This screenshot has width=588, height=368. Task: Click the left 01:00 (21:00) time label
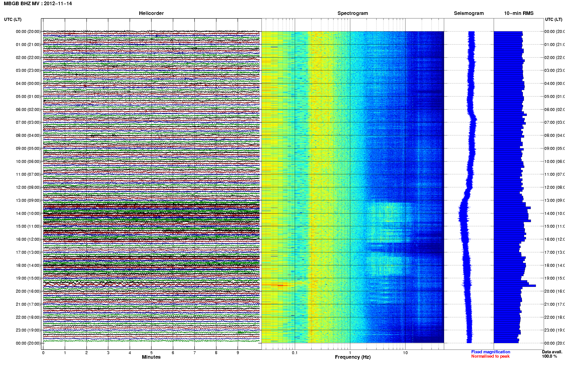(x=28, y=44)
